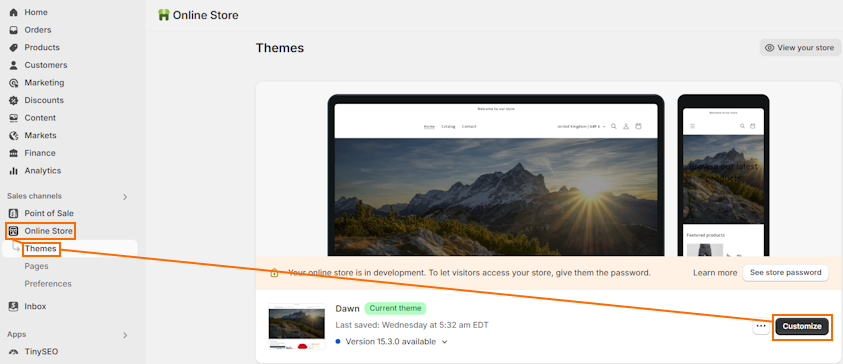Click the Point of Sale icon
This screenshot has height=364, width=843.
(x=14, y=213)
